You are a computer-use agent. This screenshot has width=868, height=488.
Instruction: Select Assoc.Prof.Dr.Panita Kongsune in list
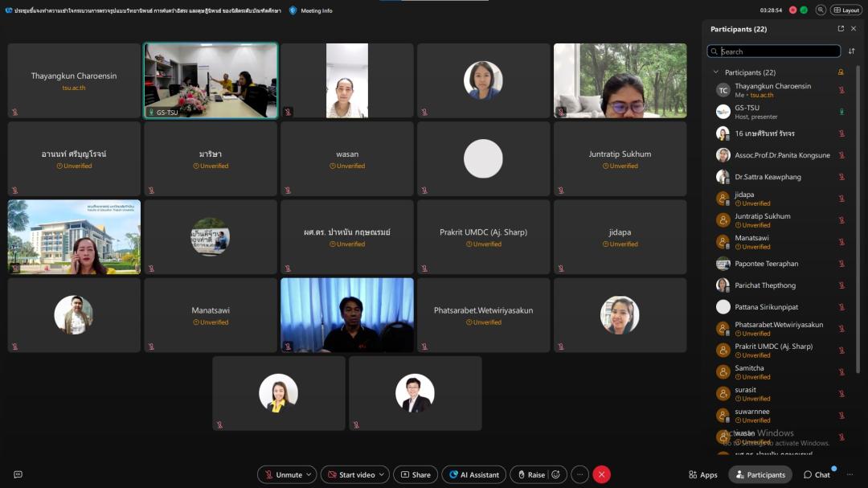click(x=780, y=155)
